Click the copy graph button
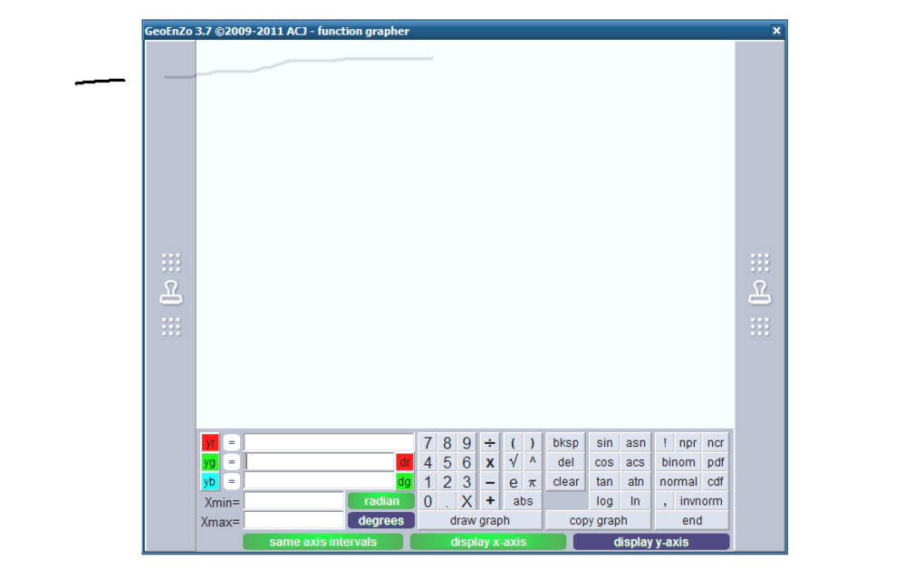Image resolution: width=924 pixels, height=579 pixels. coord(598,521)
